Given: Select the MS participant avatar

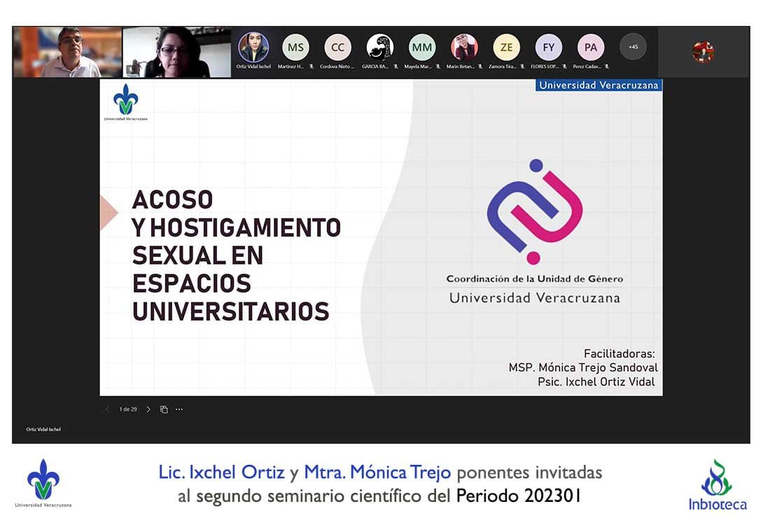Looking at the screenshot, I should click(295, 48).
